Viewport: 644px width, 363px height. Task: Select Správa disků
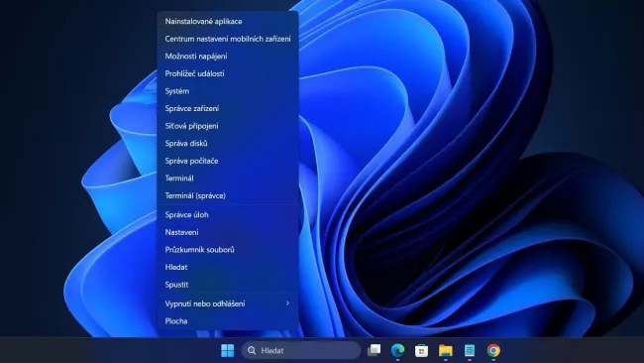(x=228, y=144)
